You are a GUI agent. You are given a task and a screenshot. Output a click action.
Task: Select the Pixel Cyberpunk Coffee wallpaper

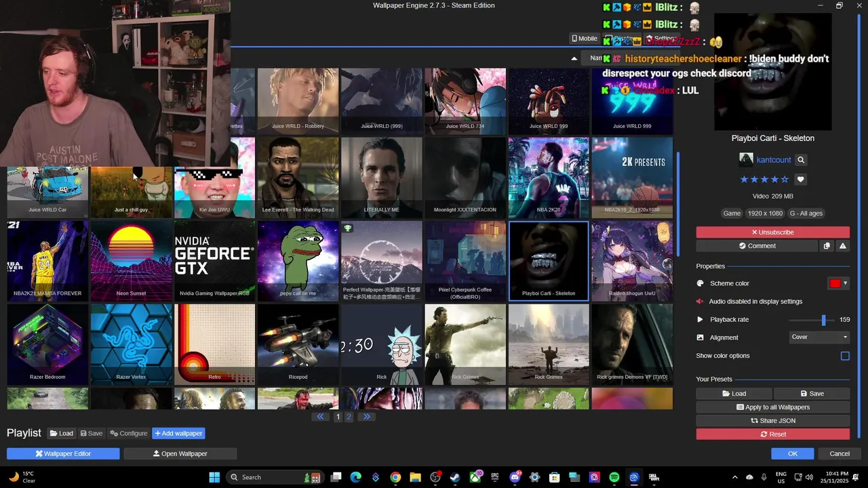pyautogui.click(x=465, y=261)
